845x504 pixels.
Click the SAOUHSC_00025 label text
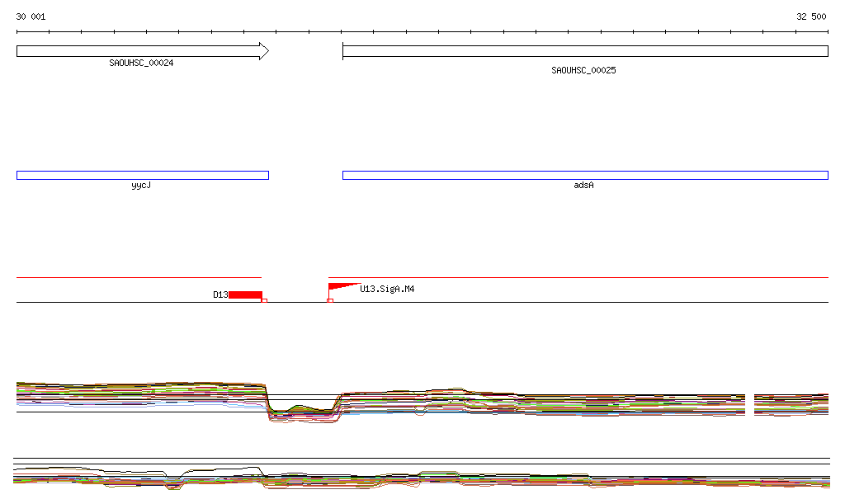pos(583,71)
